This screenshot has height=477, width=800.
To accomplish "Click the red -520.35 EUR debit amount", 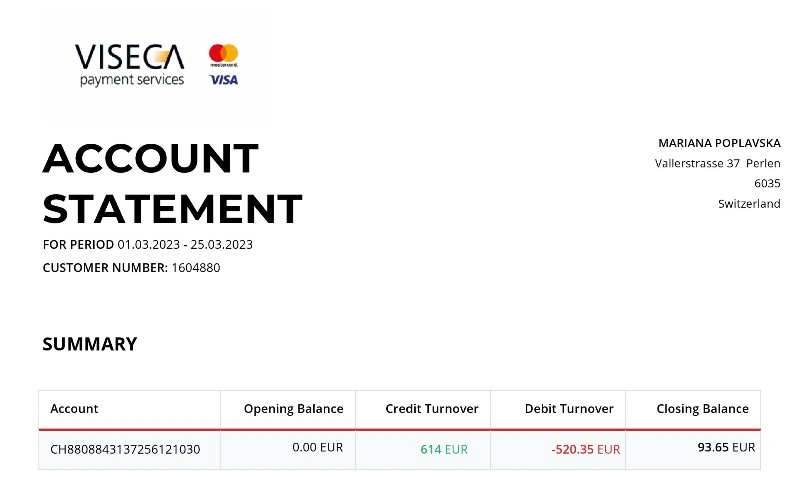I will pyautogui.click(x=586, y=449).
